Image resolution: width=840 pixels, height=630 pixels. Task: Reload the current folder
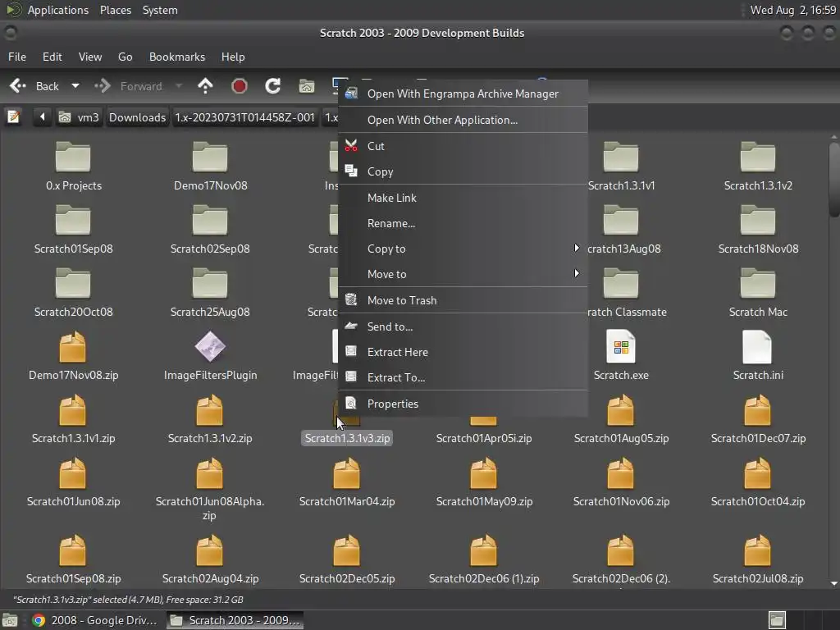[272, 85]
